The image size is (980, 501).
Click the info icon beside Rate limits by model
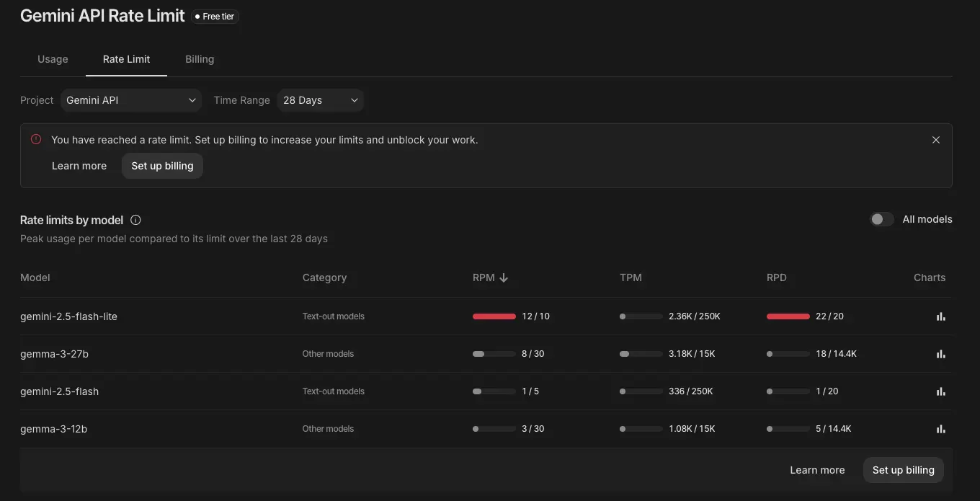pos(135,220)
